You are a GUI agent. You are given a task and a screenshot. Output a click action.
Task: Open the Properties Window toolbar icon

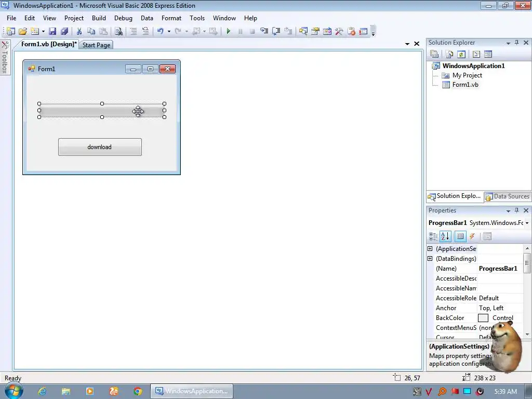pos(315,31)
